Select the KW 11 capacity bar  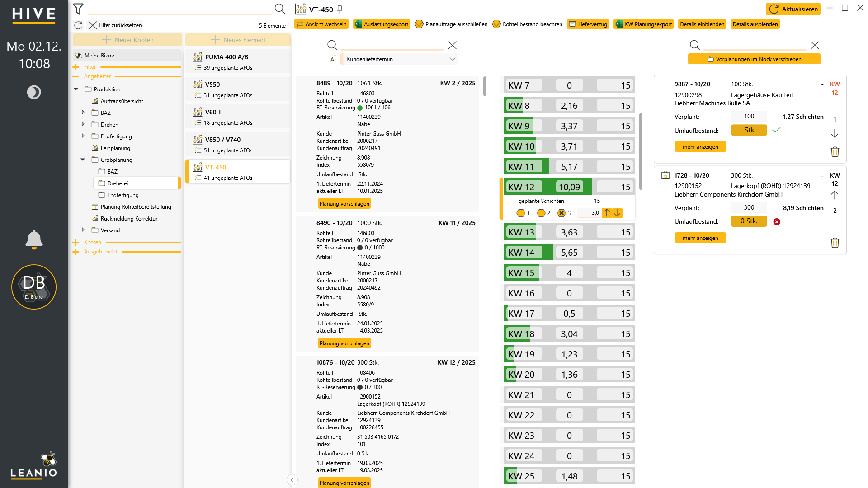pyautogui.click(x=570, y=167)
